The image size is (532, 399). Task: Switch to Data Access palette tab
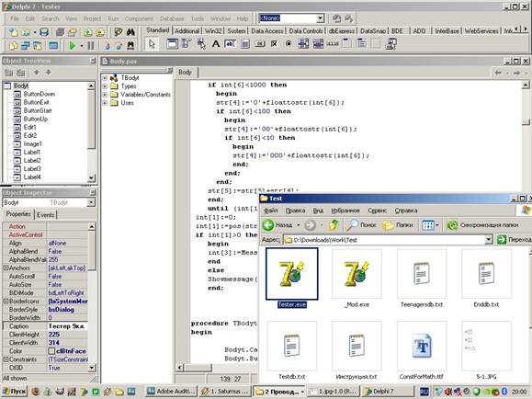(267, 31)
